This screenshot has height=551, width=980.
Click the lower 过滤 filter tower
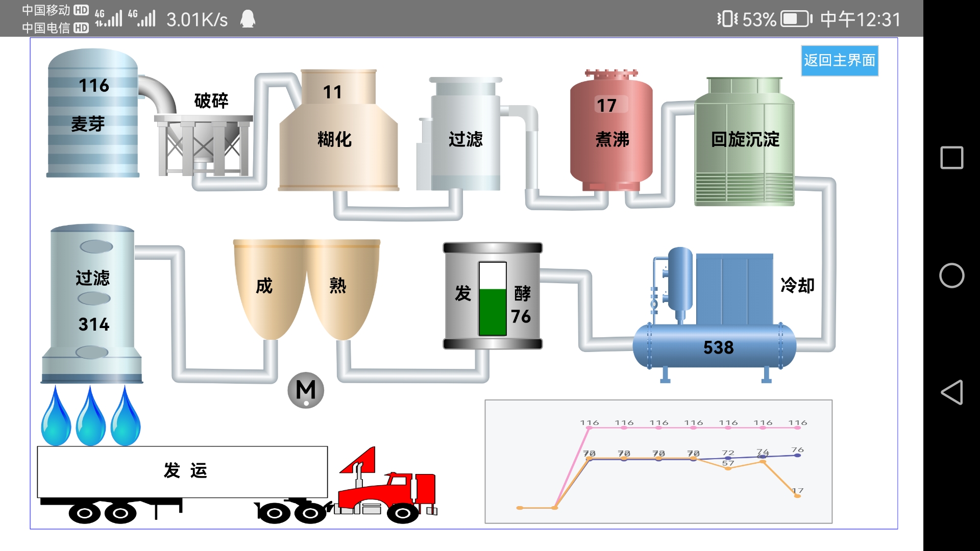[92, 301]
